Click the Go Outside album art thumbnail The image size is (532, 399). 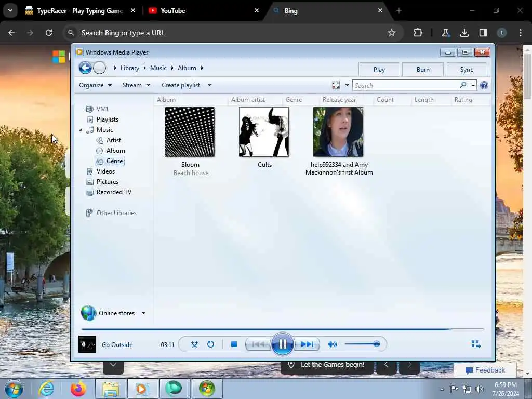click(x=87, y=344)
